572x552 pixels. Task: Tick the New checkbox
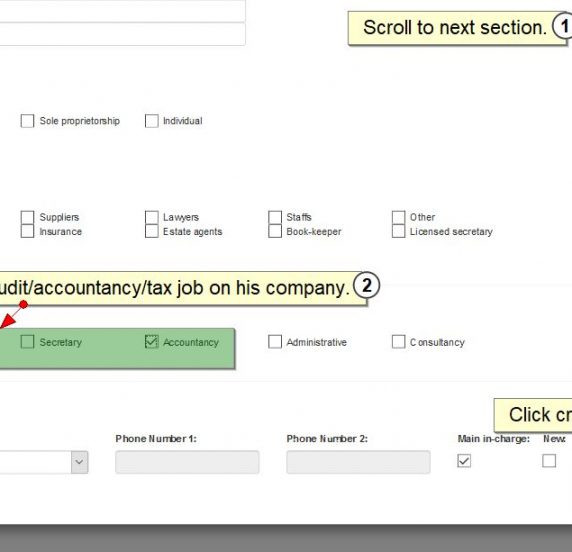[549, 461]
